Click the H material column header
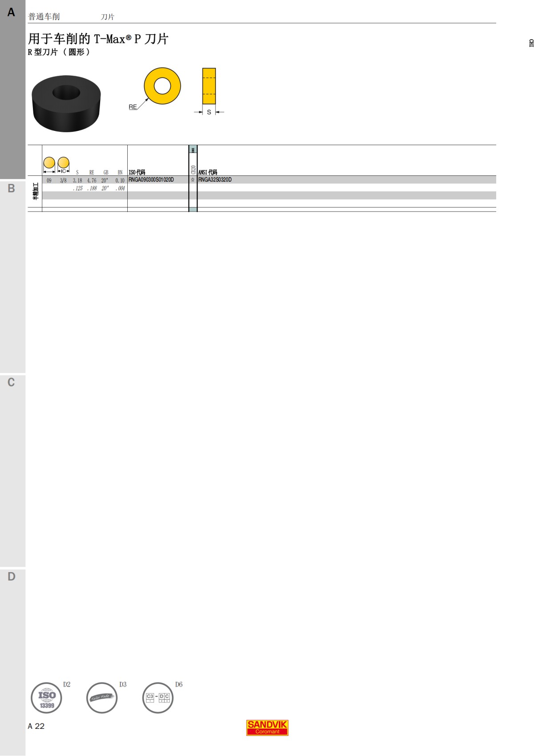The height and width of the screenshot is (756, 534). tap(193, 150)
